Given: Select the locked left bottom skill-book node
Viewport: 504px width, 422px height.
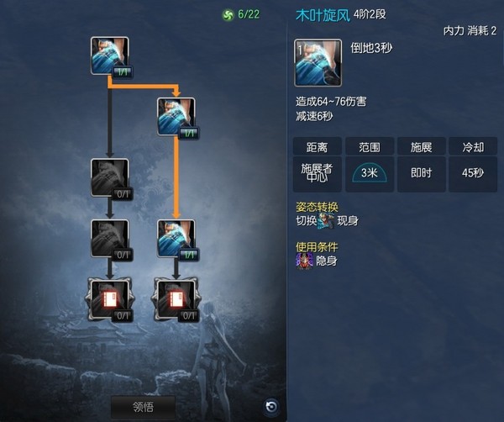Looking at the screenshot, I should pyautogui.click(x=110, y=300).
